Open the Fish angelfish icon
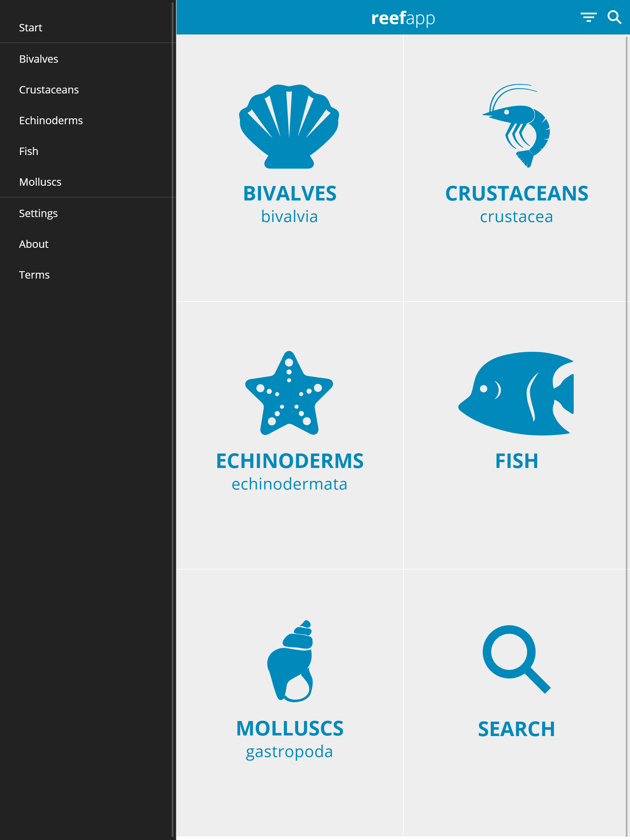The height and width of the screenshot is (840, 630). [x=516, y=394]
